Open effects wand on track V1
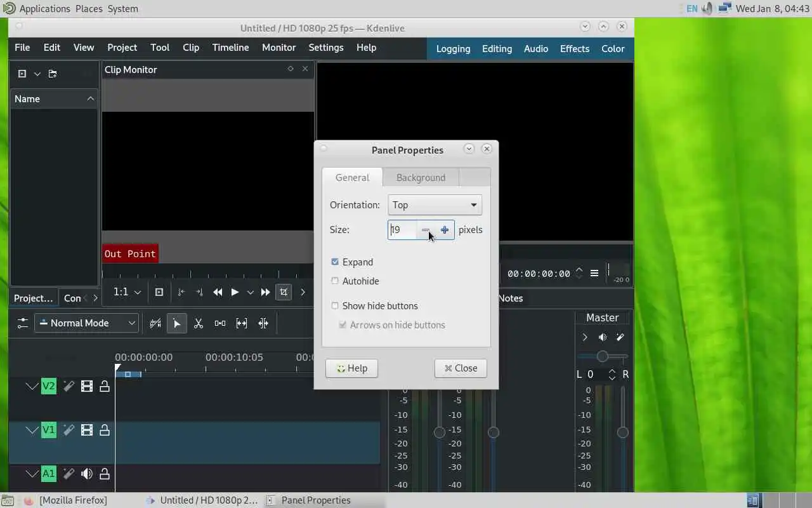812x508 pixels. [x=69, y=430]
